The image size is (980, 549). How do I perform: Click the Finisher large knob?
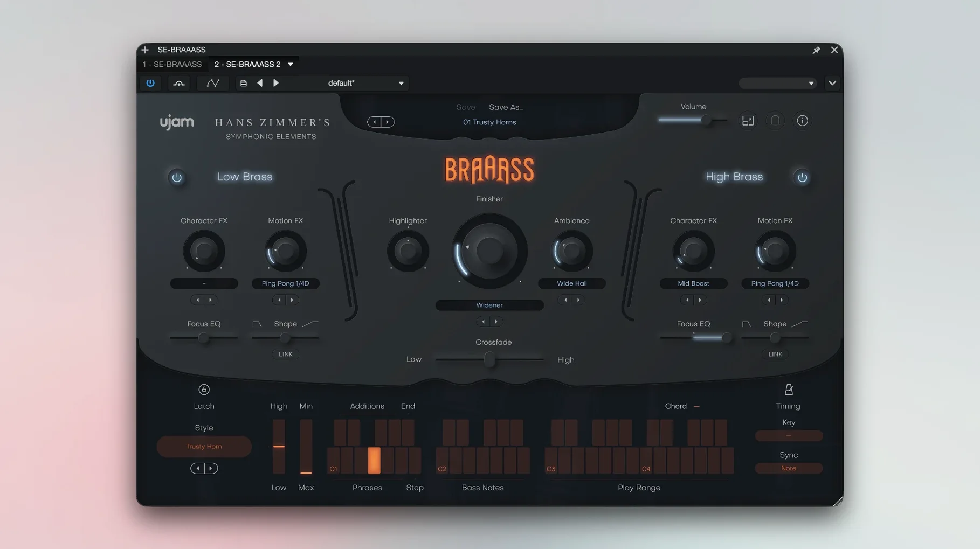pos(489,251)
